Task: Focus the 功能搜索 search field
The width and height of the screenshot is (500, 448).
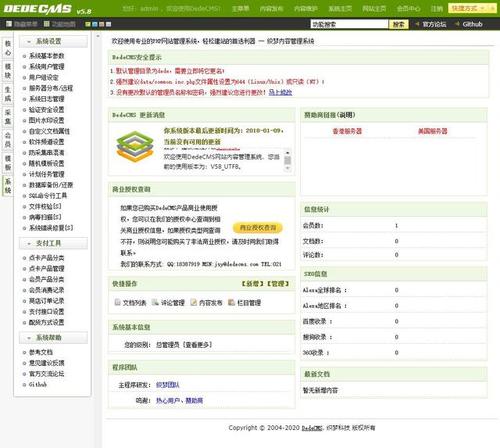Action: click(349, 24)
